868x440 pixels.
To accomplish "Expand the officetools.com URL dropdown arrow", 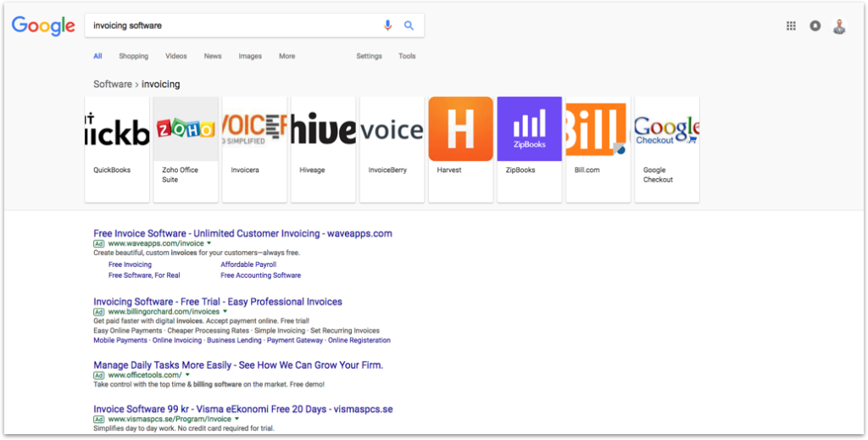I will coord(187,376).
